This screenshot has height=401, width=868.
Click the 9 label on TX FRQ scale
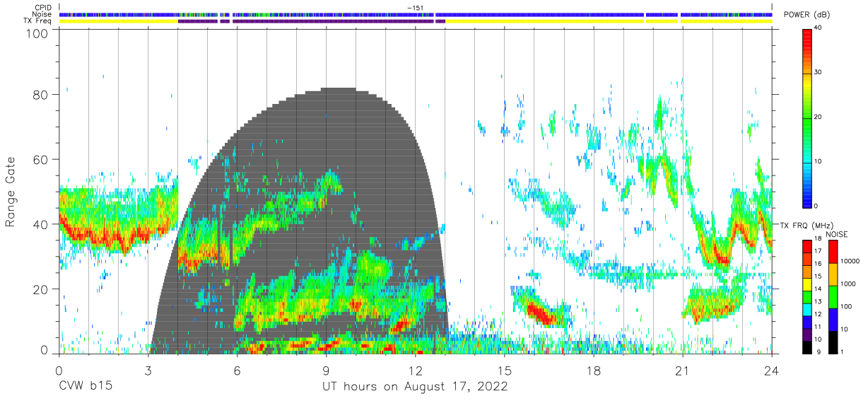817,351
